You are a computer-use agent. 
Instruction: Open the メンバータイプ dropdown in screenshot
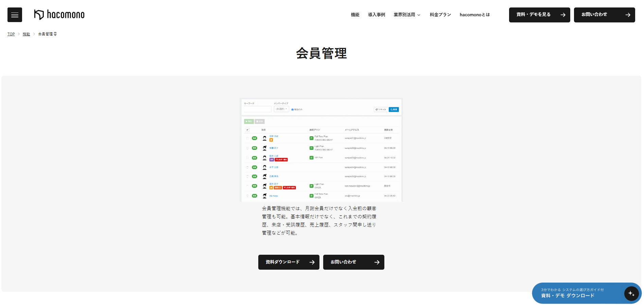[281, 109]
